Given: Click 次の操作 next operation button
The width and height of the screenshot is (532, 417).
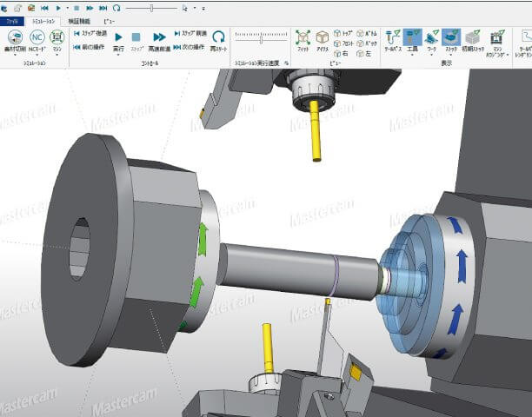Looking at the screenshot, I should coord(190,46).
